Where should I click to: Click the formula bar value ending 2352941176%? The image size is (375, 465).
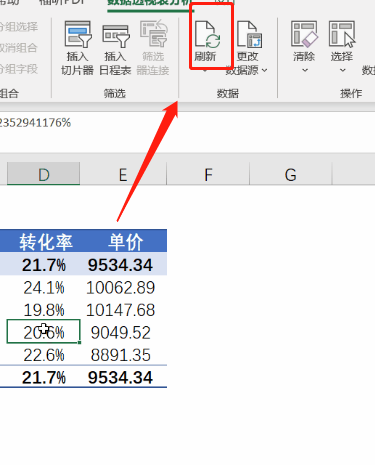[x=35, y=123]
